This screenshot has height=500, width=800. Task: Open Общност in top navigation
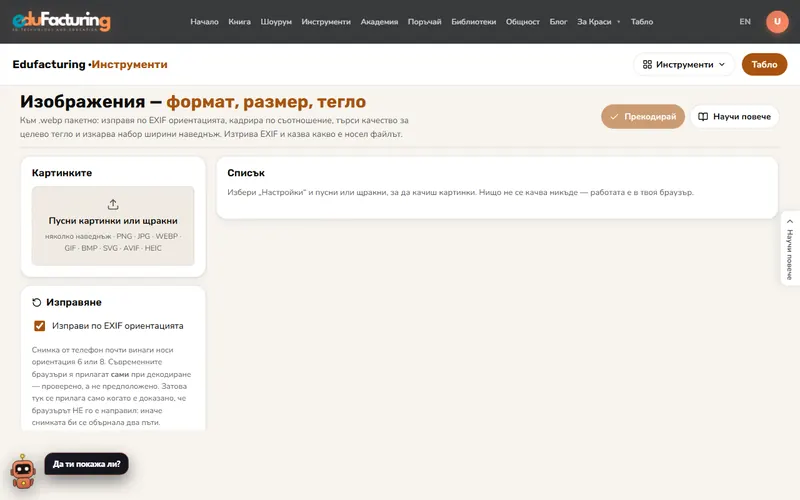tap(522, 22)
